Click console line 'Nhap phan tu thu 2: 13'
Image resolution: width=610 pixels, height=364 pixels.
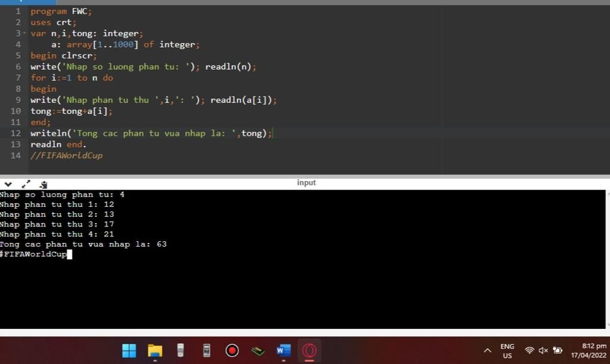57,214
